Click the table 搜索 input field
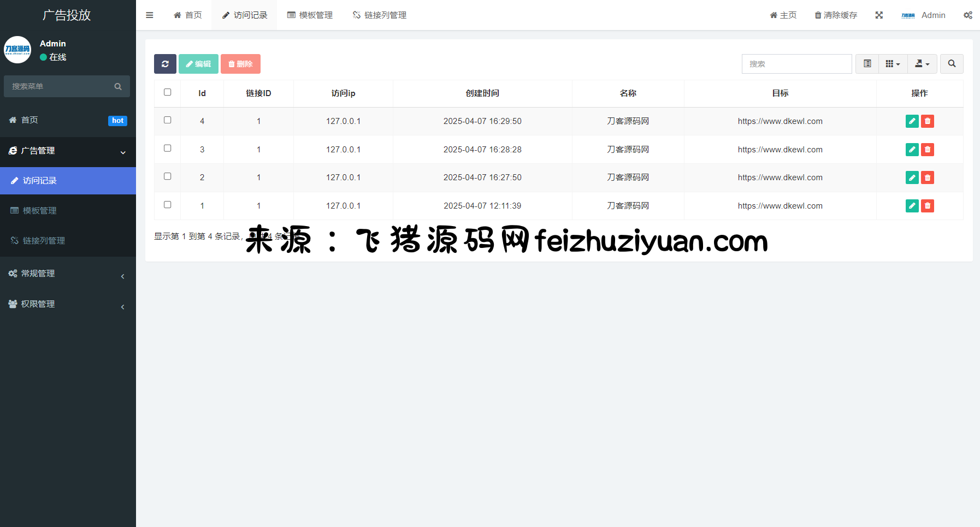 [x=796, y=64]
